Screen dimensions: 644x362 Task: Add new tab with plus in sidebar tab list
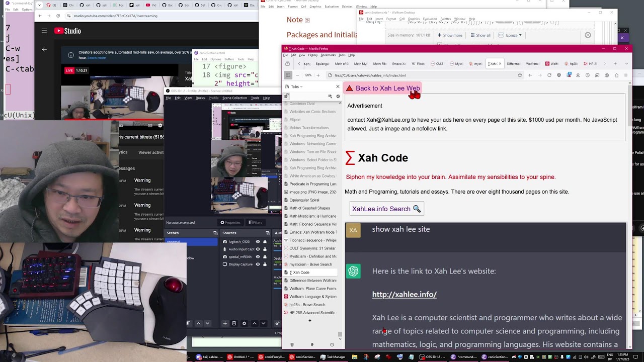click(310, 321)
